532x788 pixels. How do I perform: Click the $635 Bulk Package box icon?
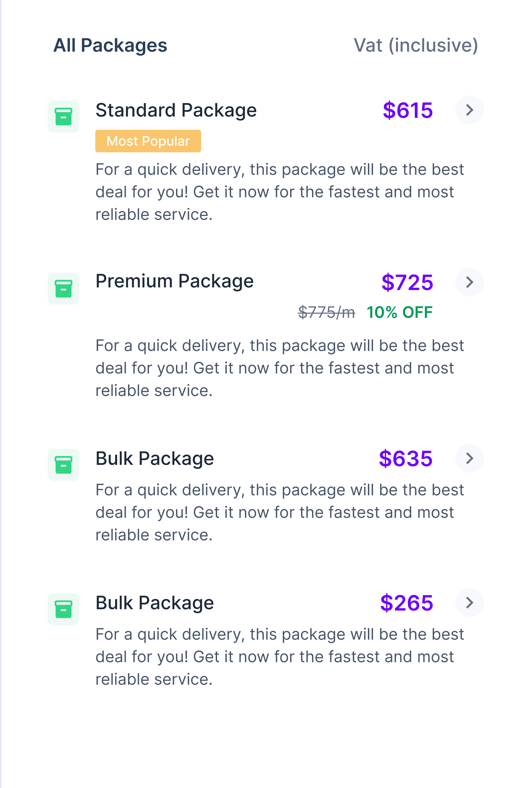64,465
